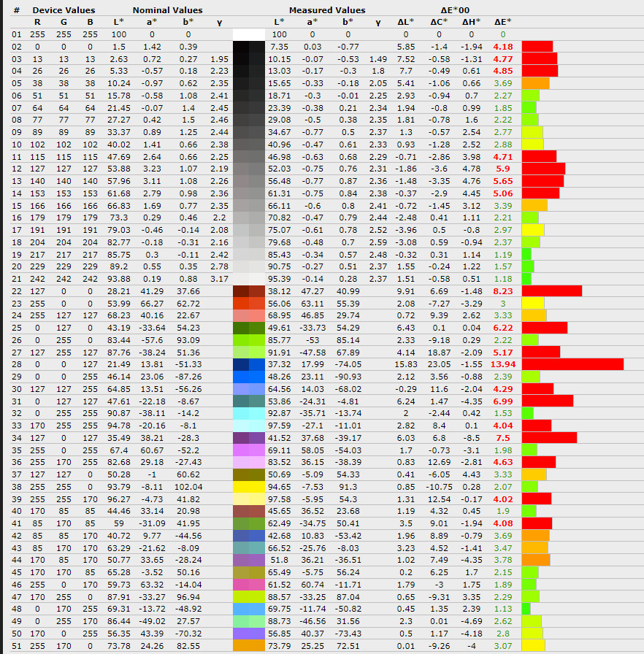Screen dimensions: 644x654
Task: Click the nominal b* value -87.26
Action: [x=188, y=377]
